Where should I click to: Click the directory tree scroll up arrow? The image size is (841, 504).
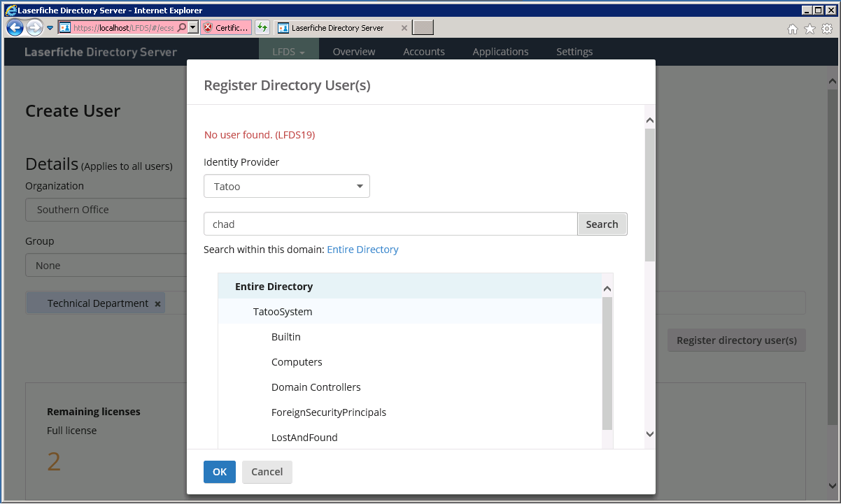pos(607,289)
